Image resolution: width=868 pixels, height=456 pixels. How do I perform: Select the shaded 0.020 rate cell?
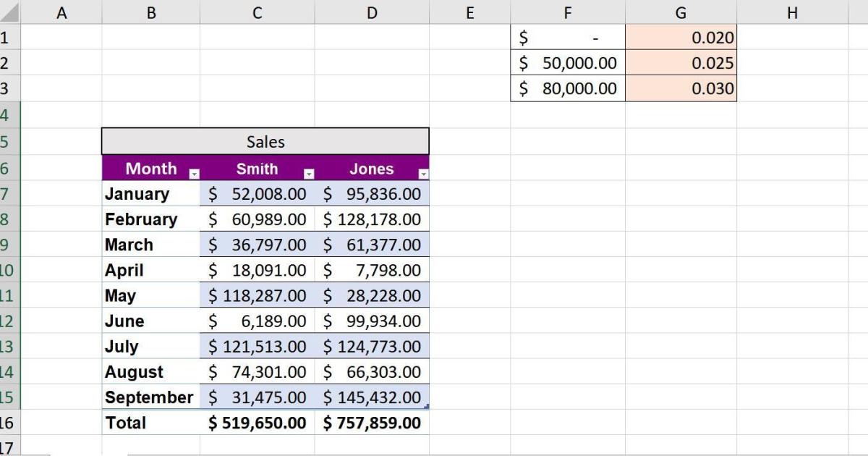tap(680, 37)
